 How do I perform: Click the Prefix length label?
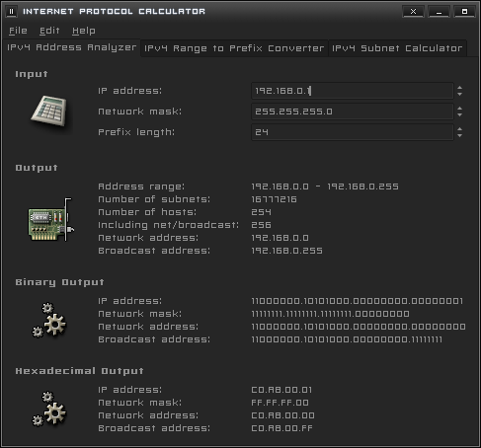point(136,132)
